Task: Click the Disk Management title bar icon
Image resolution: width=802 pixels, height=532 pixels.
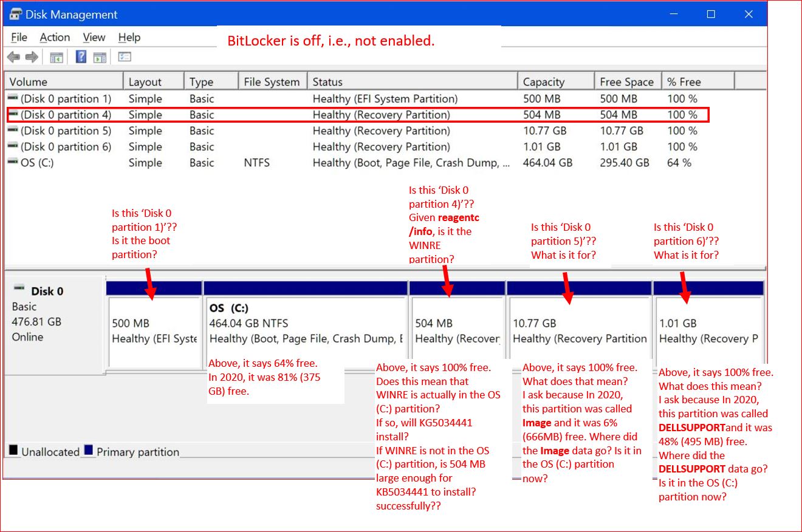Action: (16, 15)
